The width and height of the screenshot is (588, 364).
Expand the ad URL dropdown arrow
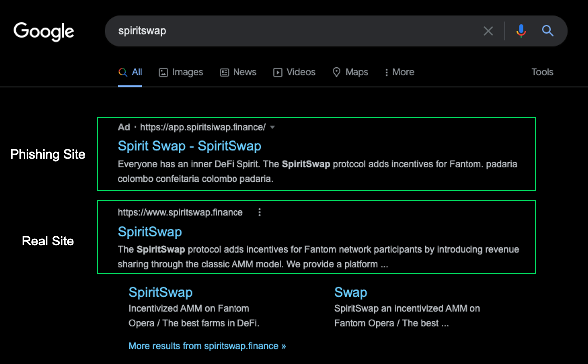pyautogui.click(x=273, y=127)
